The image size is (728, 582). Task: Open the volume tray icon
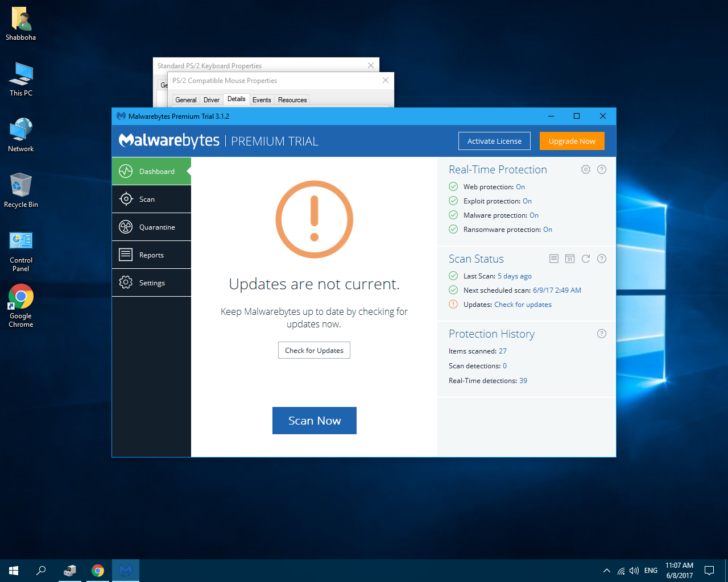[x=634, y=571]
